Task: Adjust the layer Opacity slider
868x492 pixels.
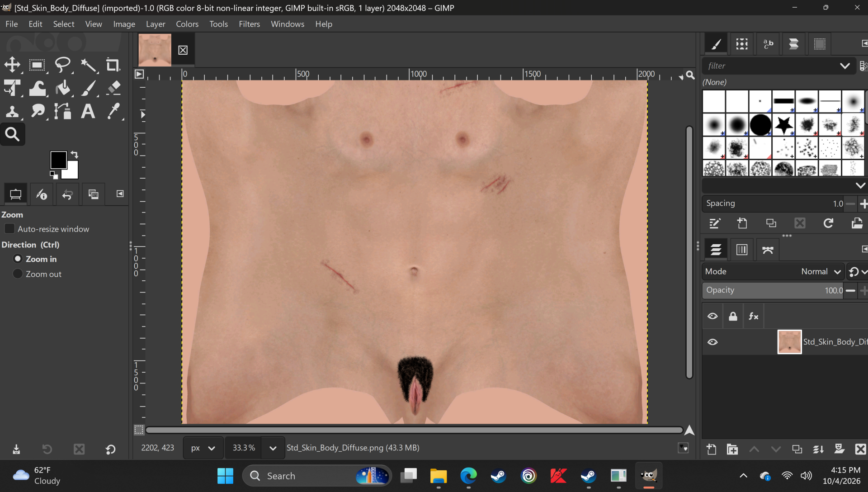Action: (773, 290)
